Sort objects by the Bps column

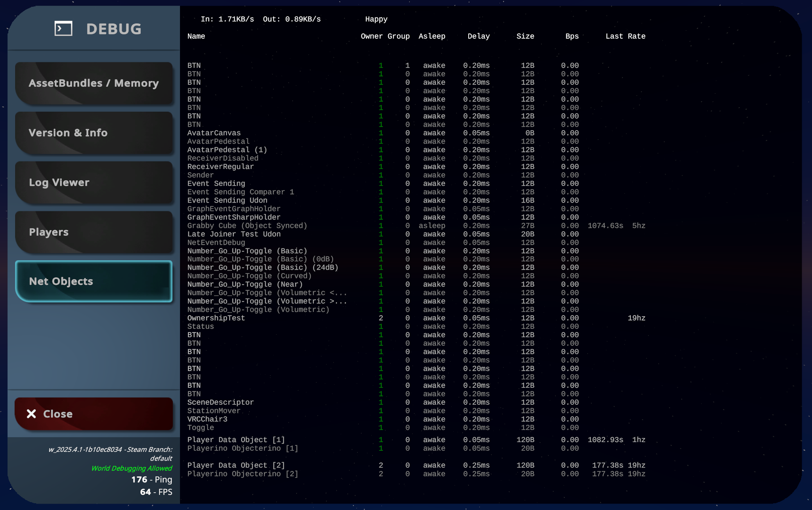(571, 36)
